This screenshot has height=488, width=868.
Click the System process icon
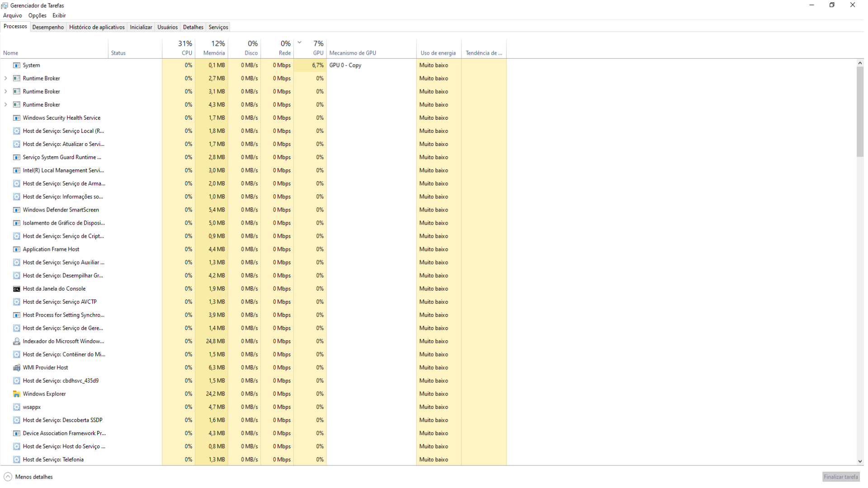pos(17,66)
